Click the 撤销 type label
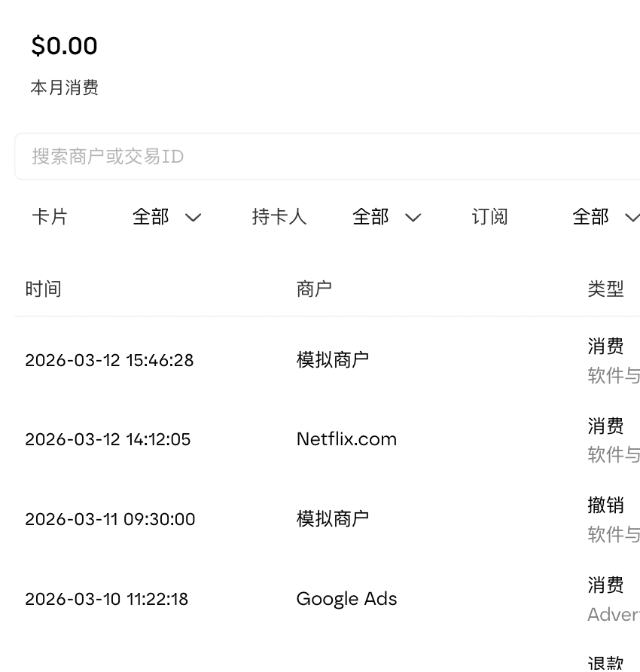The height and width of the screenshot is (672, 640). click(x=605, y=506)
